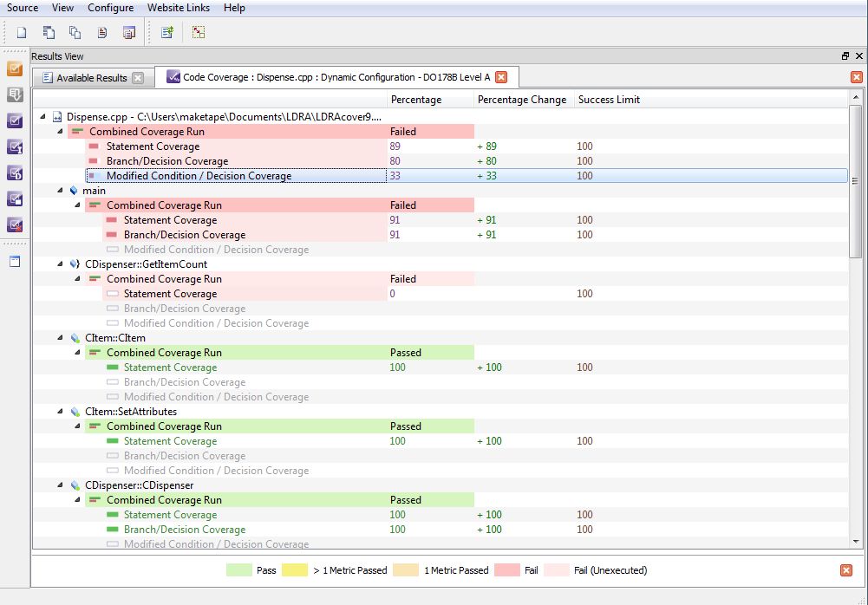
Task: Click the orange checkbox icon in the left sidebar
Action: tap(15, 68)
